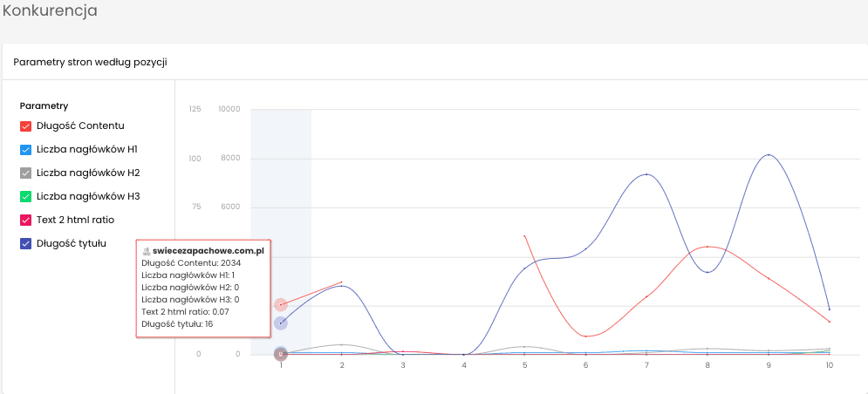Click position 10 on the x-axis
The height and width of the screenshot is (394, 868).
pos(830,366)
